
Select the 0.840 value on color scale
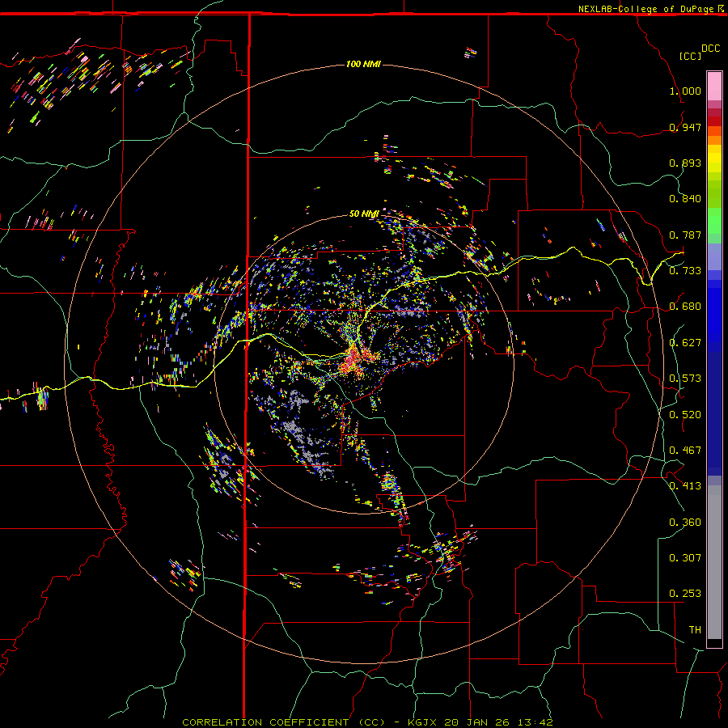point(685,199)
